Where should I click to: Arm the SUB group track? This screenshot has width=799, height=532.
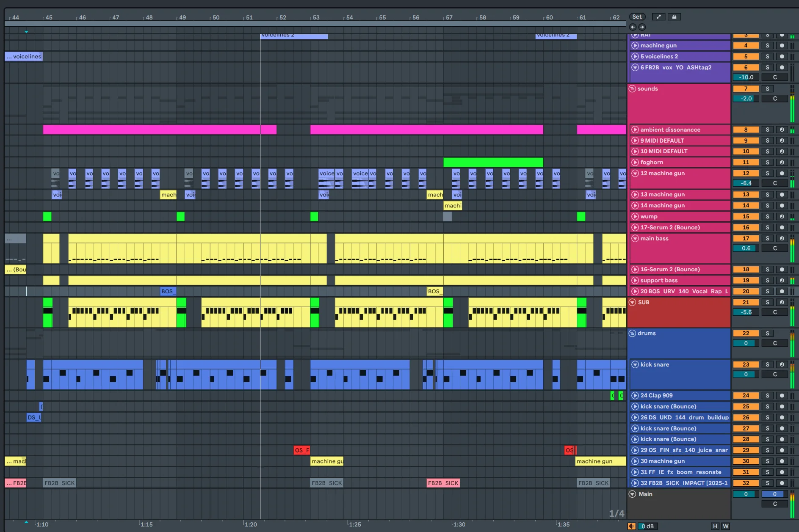click(782, 303)
